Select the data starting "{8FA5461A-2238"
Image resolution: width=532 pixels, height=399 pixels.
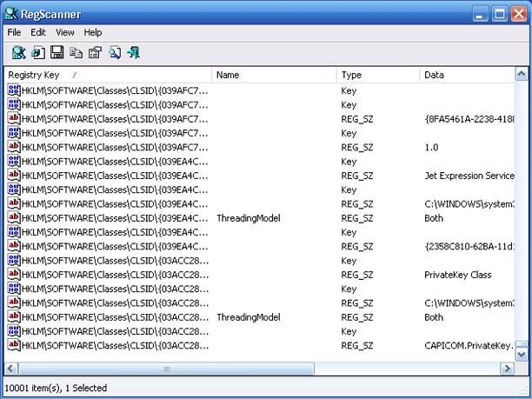coord(469,119)
